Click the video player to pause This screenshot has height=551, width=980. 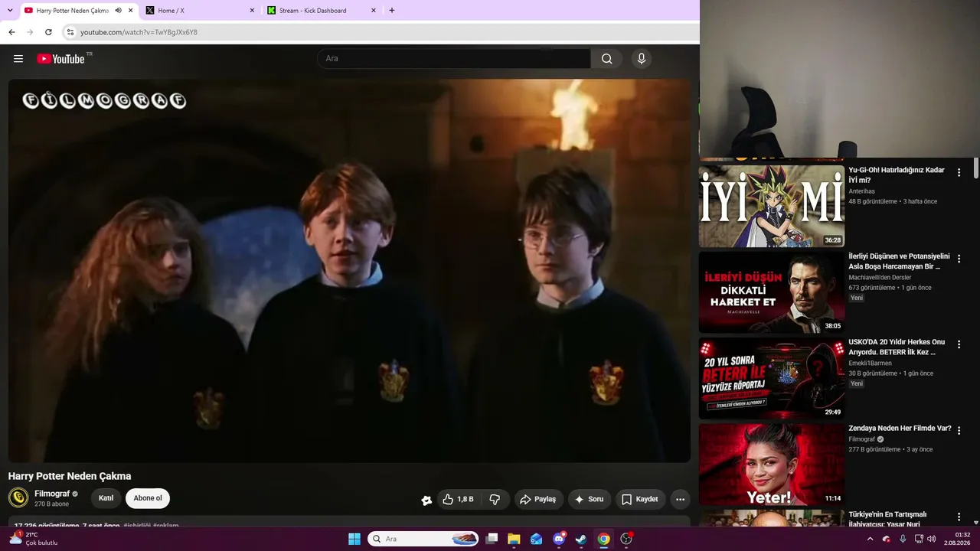tap(349, 271)
